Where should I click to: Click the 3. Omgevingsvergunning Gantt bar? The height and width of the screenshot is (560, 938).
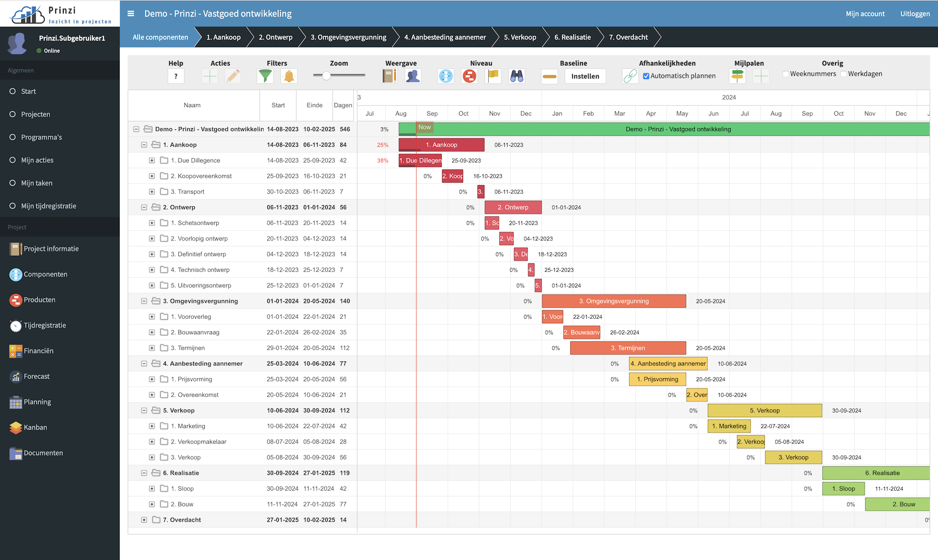pos(614,301)
